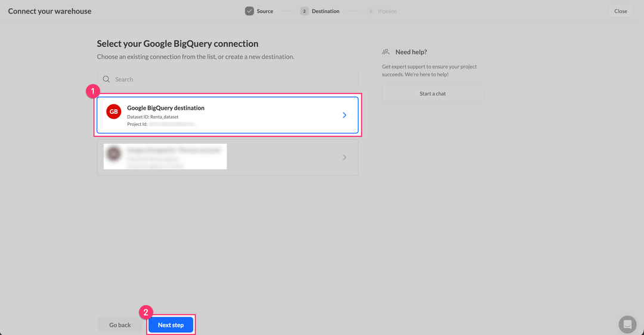Click the 'Connect your warehouse' title

click(x=49, y=11)
